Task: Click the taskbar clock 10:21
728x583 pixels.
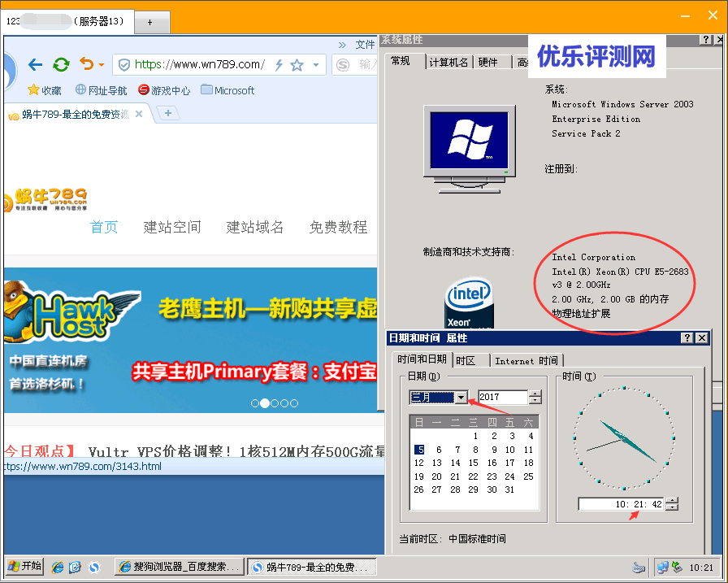Action: [701, 568]
